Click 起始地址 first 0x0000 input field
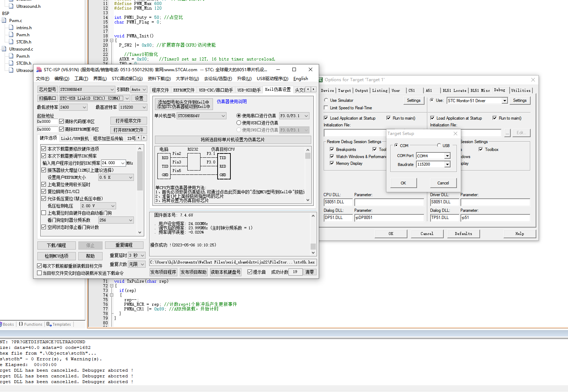The height and width of the screenshot is (392, 568). click(x=47, y=121)
